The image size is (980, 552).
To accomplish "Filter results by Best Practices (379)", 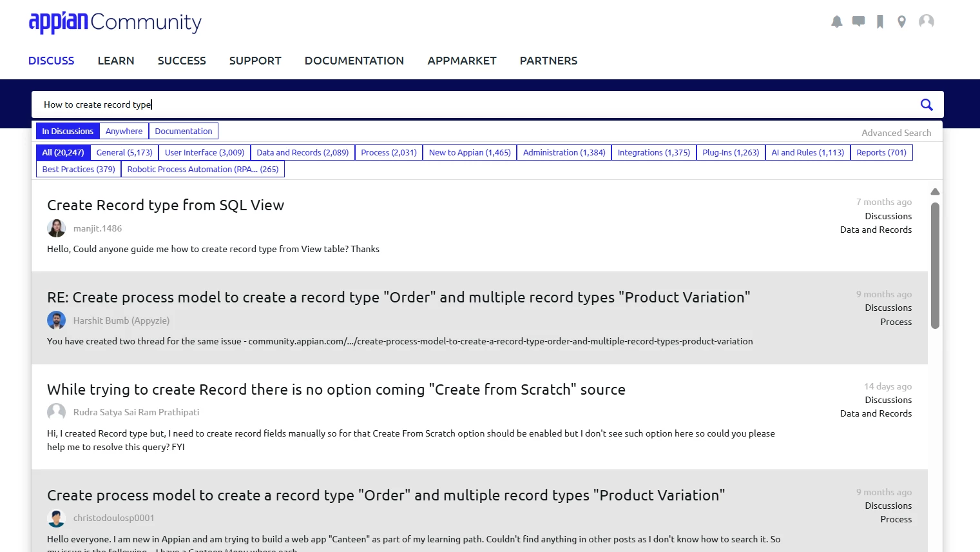I will pyautogui.click(x=79, y=170).
